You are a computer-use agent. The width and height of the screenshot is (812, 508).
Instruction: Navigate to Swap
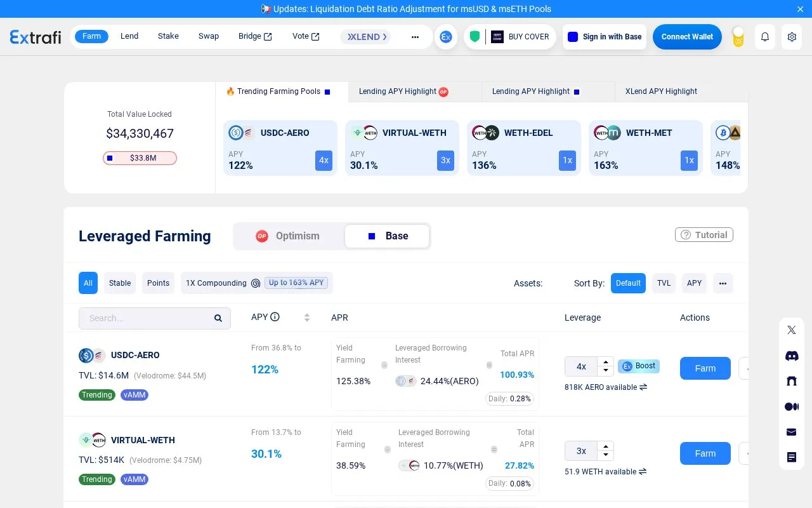coord(209,36)
